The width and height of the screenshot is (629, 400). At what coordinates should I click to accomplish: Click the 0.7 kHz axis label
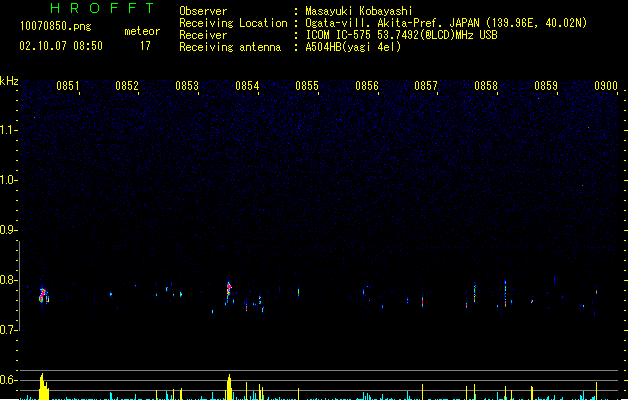pos(8,330)
